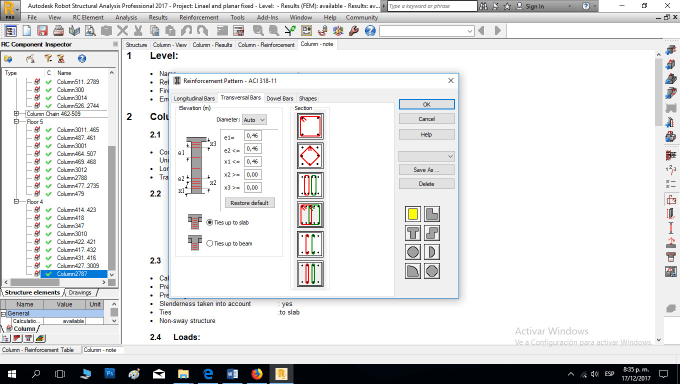Open the Reinforcement menu
The image size is (680, 384).
[199, 17]
